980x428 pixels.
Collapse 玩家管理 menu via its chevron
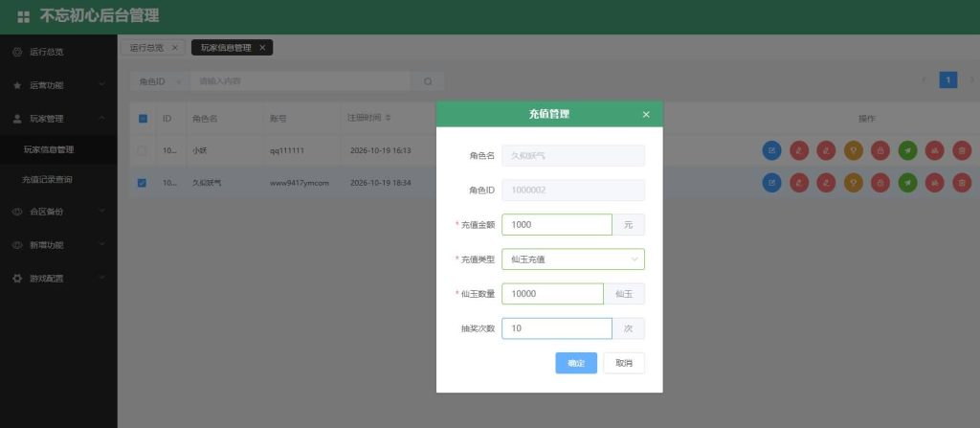click(101, 119)
